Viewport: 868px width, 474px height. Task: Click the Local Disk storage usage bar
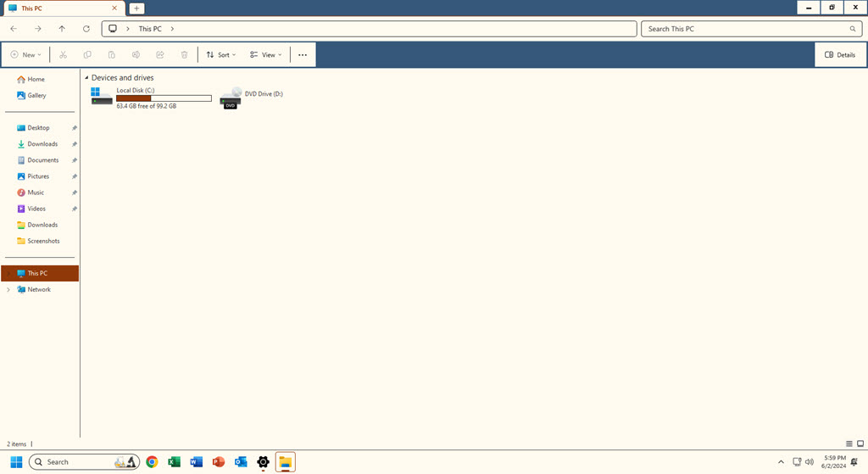pyautogui.click(x=164, y=98)
